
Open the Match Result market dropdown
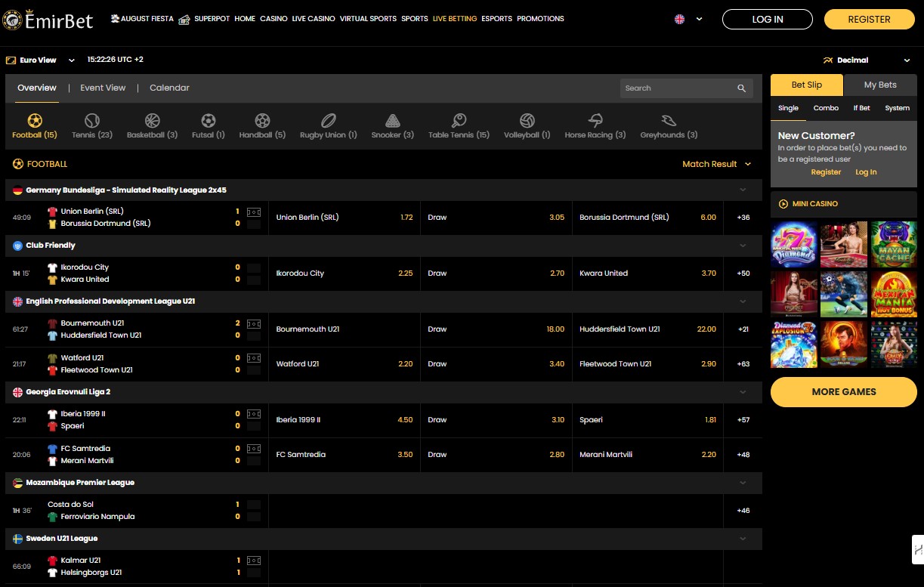717,164
